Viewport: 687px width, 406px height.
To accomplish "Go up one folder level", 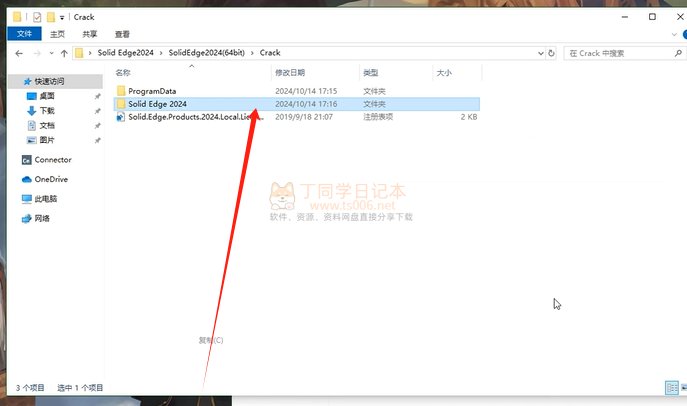I will click(x=64, y=53).
